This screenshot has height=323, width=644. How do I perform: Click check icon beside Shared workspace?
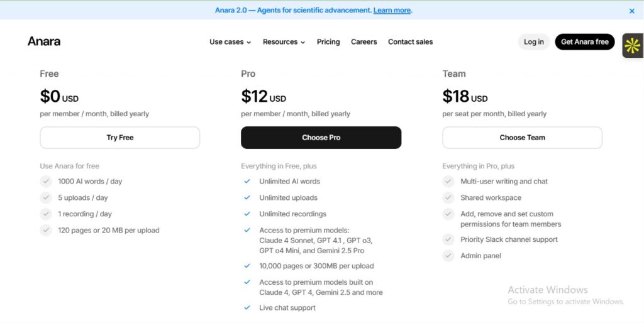[448, 197]
